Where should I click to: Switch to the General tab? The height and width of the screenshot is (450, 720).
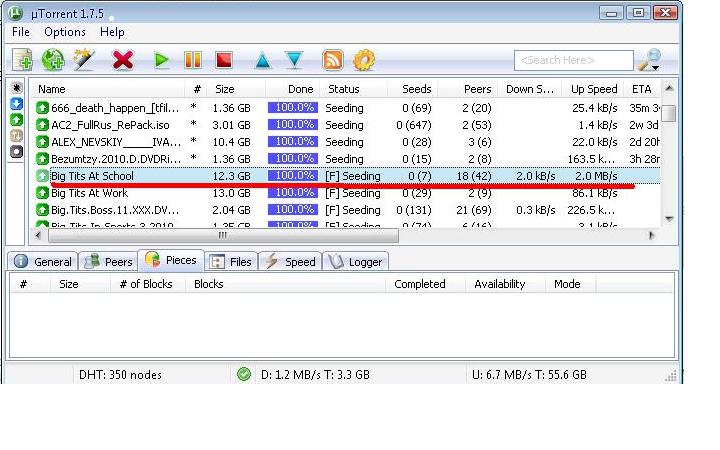pyautogui.click(x=43, y=262)
